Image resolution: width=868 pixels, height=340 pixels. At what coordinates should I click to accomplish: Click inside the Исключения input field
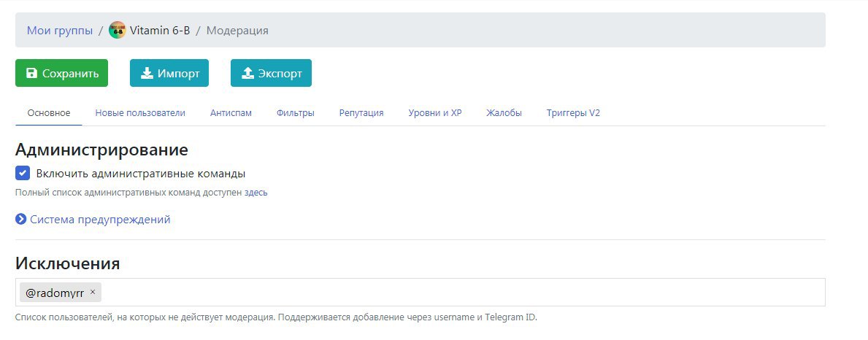click(x=420, y=292)
